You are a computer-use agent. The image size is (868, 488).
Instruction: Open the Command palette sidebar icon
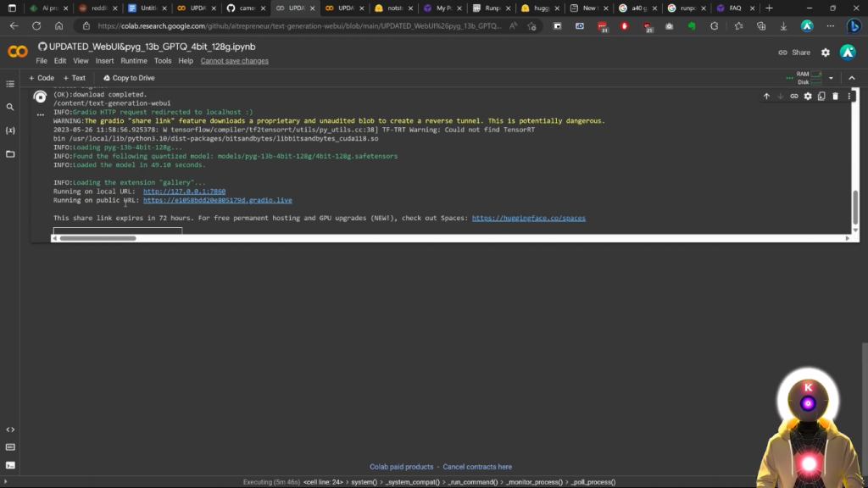10,447
